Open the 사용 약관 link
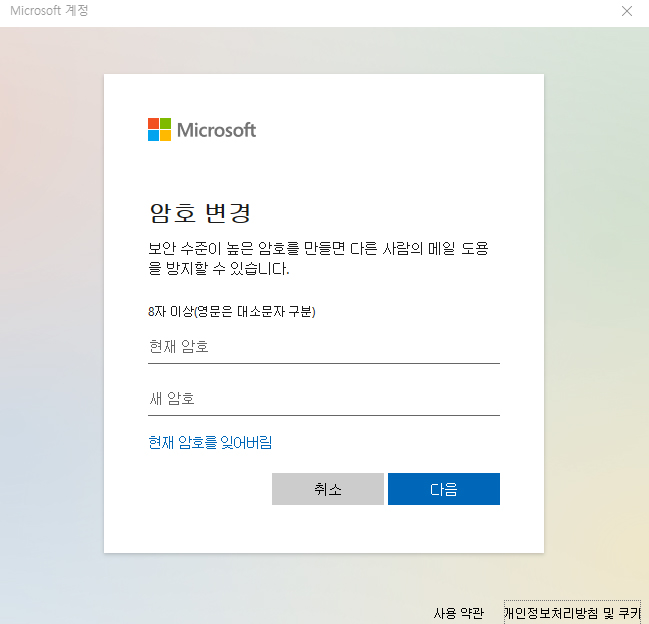The height and width of the screenshot is (624, 649). point(459,613)
